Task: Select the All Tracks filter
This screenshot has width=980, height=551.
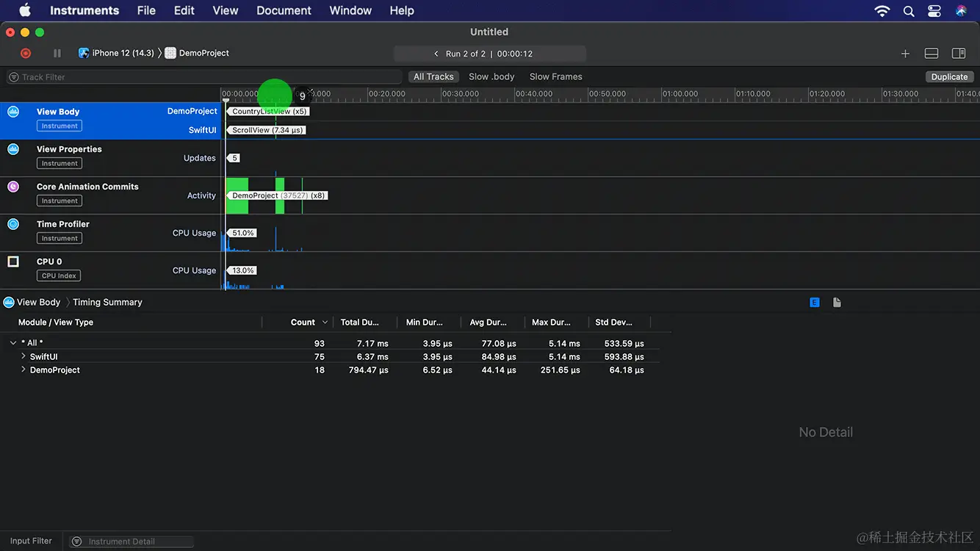Action: pyautogui.click(x=433, y=76)
